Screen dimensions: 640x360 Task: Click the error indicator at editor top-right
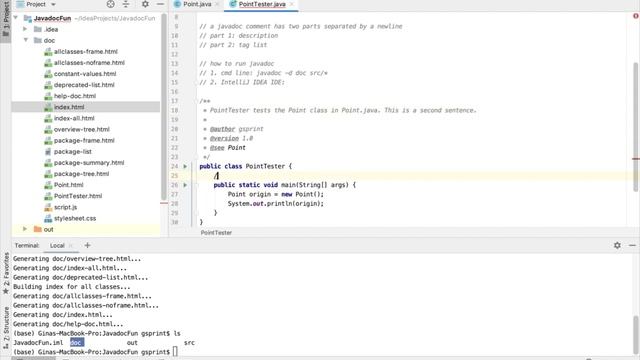tap(636, 16)
